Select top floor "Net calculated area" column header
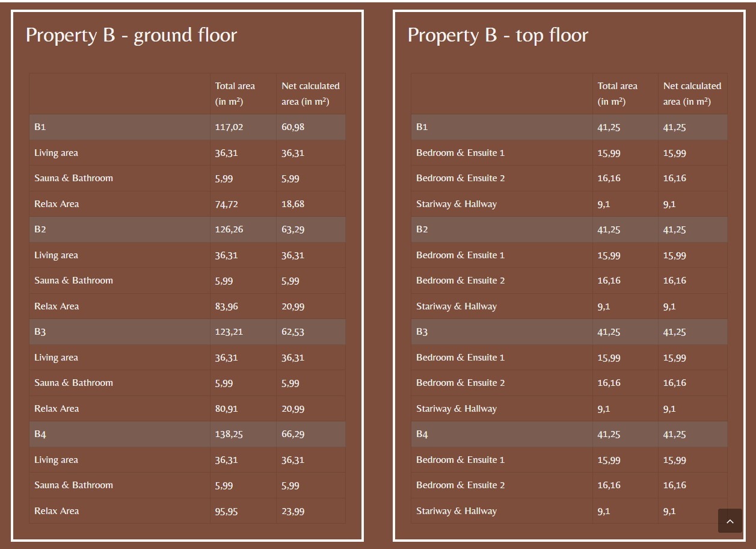Image resolution: width=756 pixels, height=549 pixels. click(x=692, y=93)
